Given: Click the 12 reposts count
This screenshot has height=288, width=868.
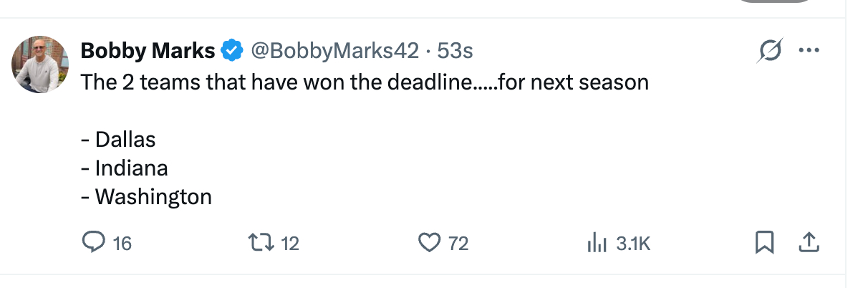Looking at the screenshot, I should pyautogui.click(x=289, y=244).
